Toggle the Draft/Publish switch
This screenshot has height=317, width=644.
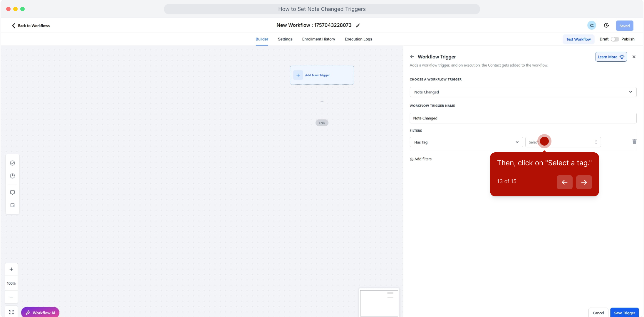point(615,39)
